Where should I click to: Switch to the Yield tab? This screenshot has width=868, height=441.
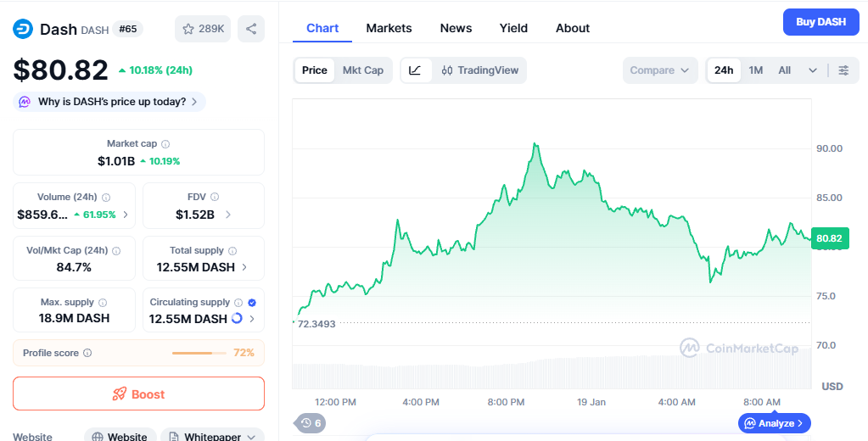(513, 28)
